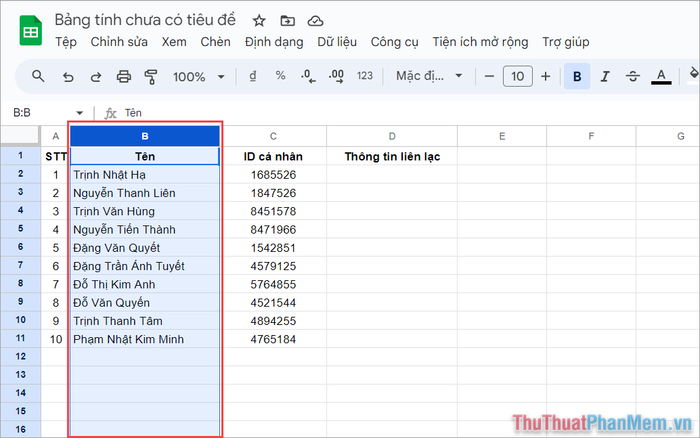Open the search menus magnifier

pos(38,76)
